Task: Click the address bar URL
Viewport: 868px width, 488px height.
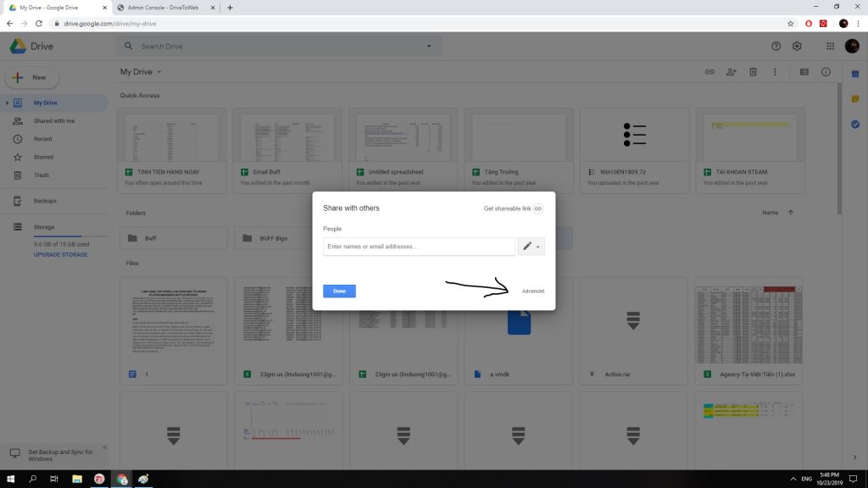Action: [x=110, y=24]
